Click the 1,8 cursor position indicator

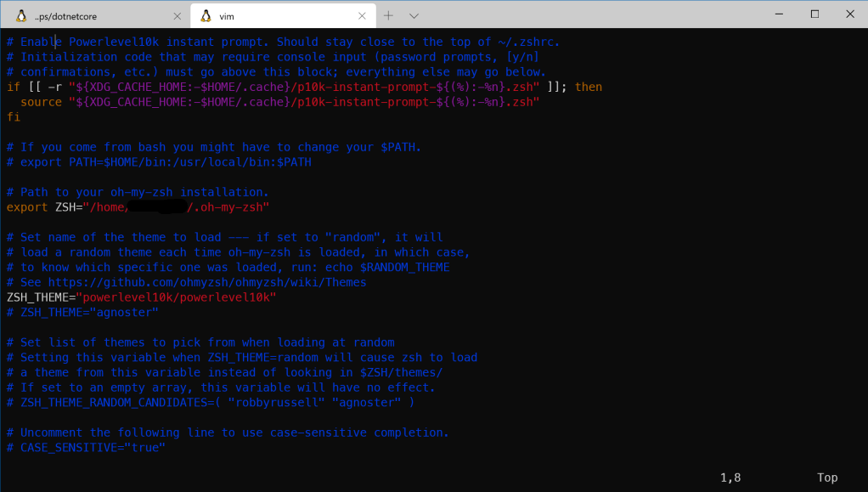point(730,478)
